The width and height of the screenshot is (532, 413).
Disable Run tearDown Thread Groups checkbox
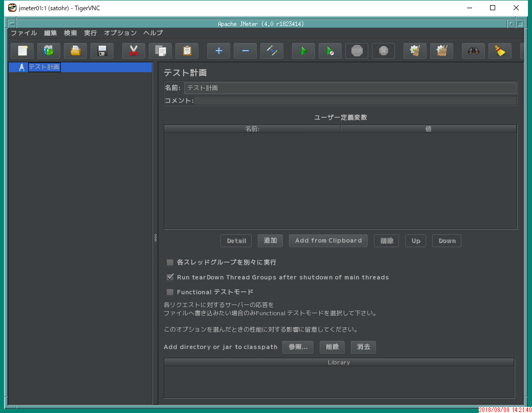point(169,277)
